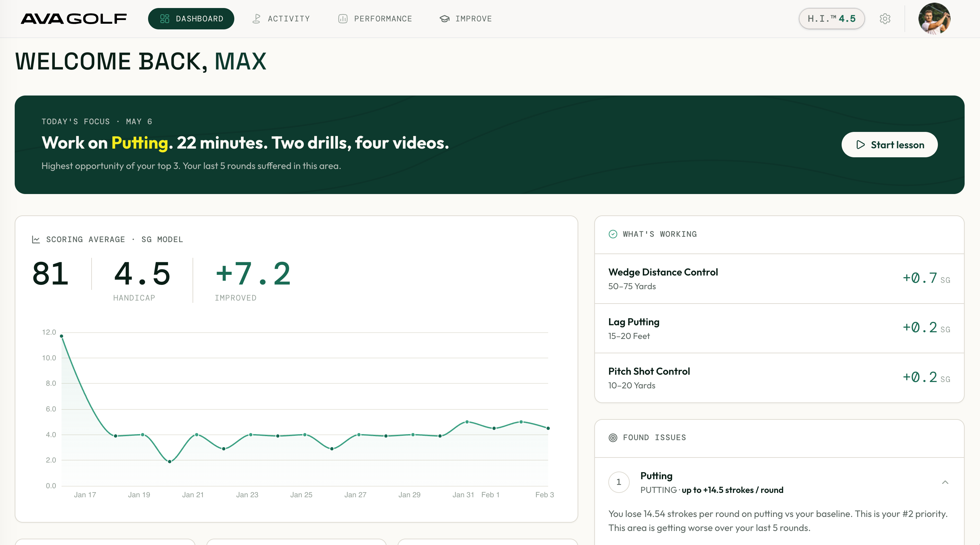The height and width of the screenshot is (545, 980).
Task: Click the Improve tab graduation cap icon
Action: pyautogui.click(x=444, y=19)
